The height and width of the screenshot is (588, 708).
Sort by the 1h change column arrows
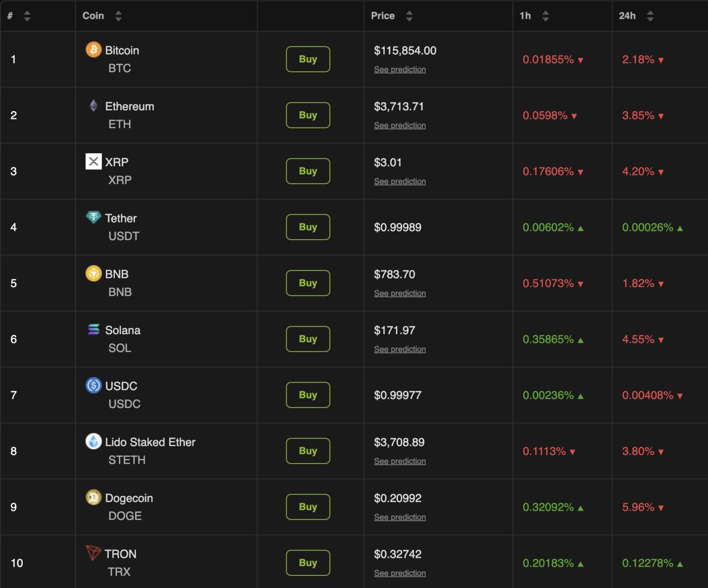[x=545, y=16]
